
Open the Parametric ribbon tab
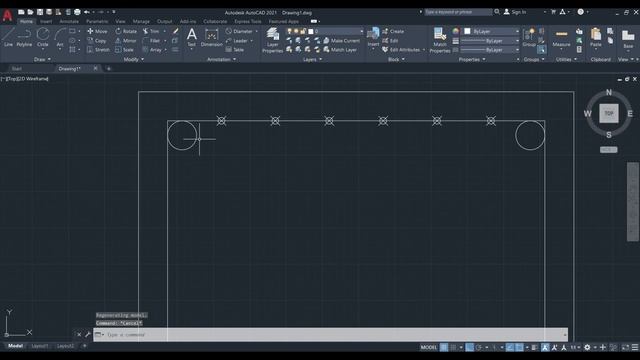pyautogui.click(x=97, y=21)
